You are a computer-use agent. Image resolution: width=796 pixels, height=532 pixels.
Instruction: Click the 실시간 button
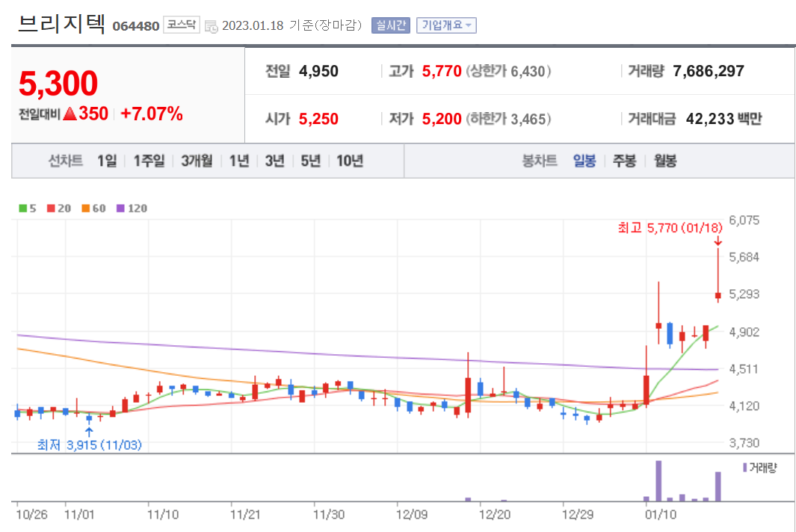[x=390, y=25]
